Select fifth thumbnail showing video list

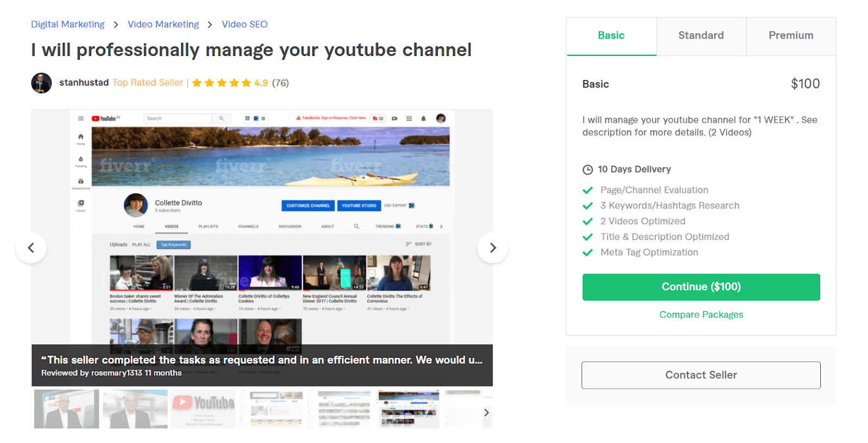coord(340,409)
